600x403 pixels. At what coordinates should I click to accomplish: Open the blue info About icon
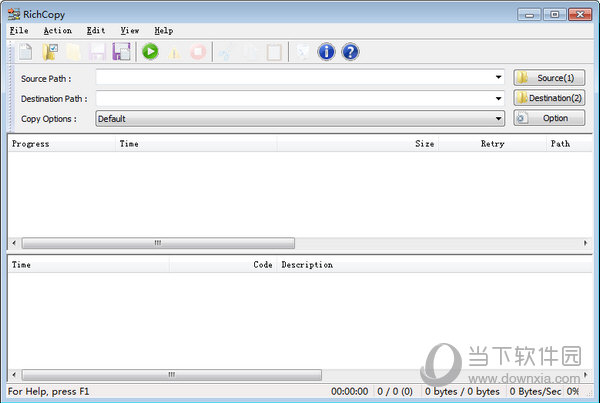click(326, 52)
